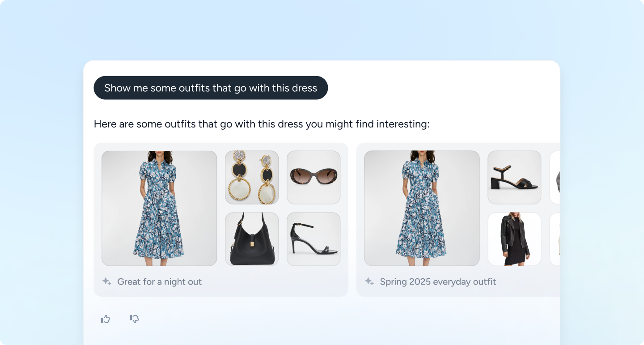This screenshot has height=345, width=644.
Task: Click the floral dress in the night out outfit
Action: click(159, 208)
